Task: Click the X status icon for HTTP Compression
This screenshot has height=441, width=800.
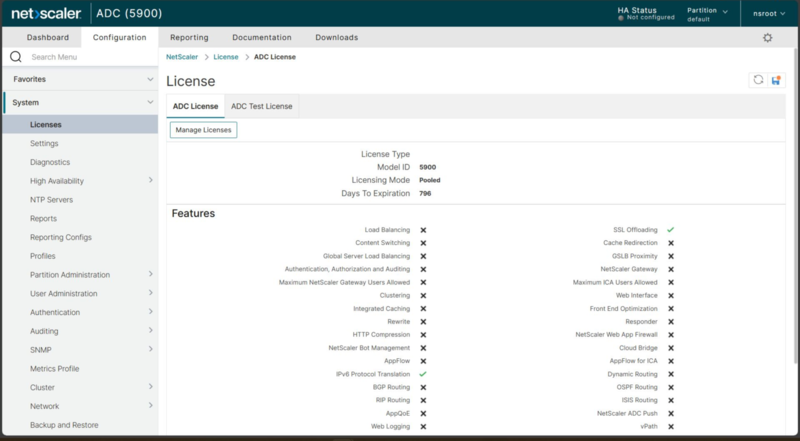Action: 423,335
